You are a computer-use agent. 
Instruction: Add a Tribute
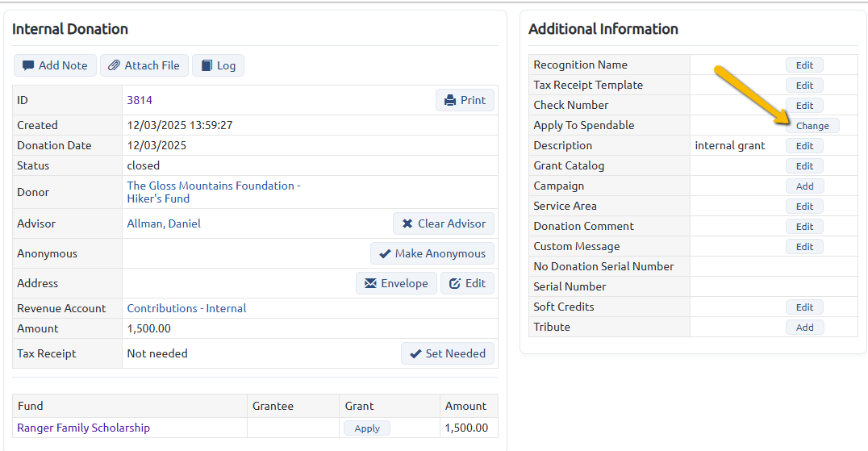pos(804,328)
